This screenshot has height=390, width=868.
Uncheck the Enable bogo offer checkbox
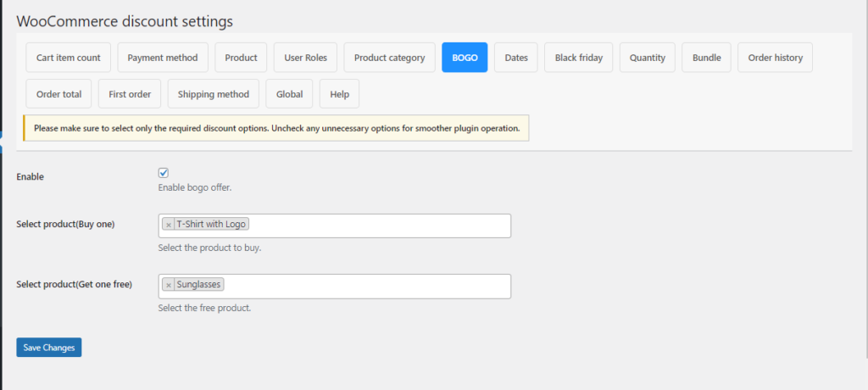pyautogui.click(x=164, y=173)
